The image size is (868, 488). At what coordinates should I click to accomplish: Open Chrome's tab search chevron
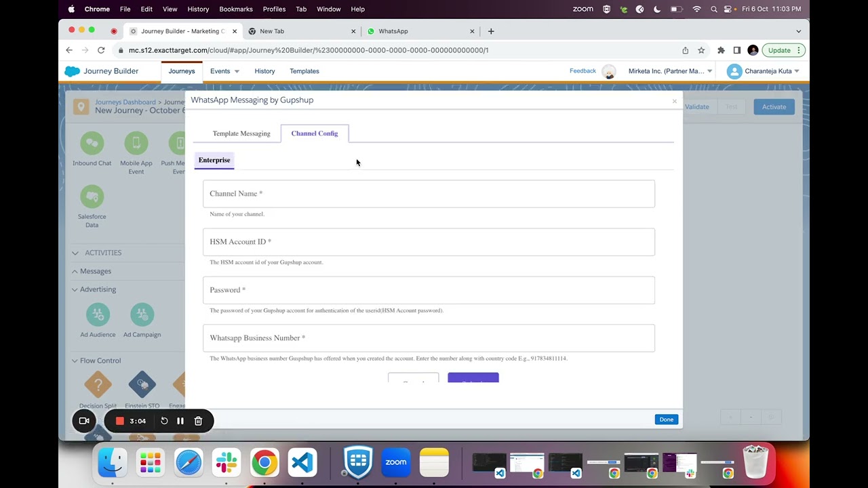[x=798, y=31]
